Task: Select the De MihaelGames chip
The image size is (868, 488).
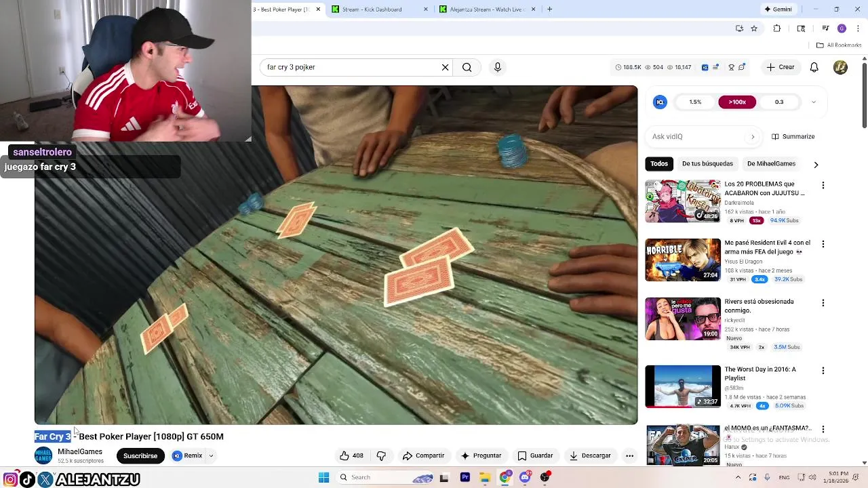Action: pos(771,163)
